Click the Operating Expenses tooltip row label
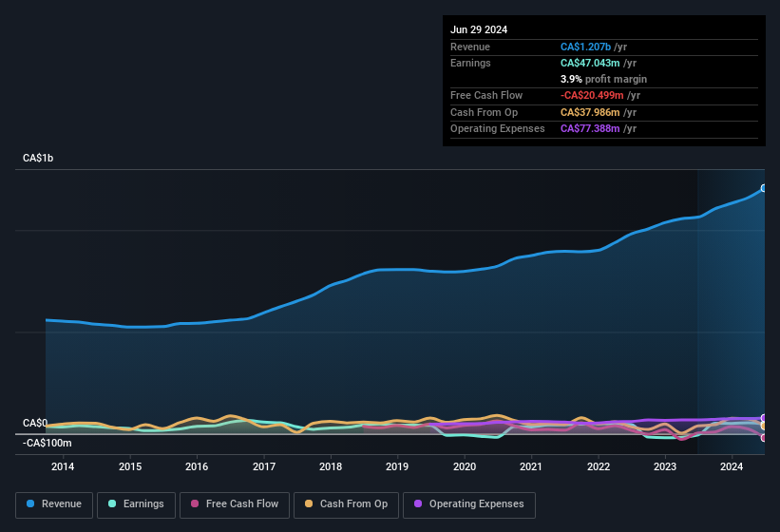 (x=498, y=129)
